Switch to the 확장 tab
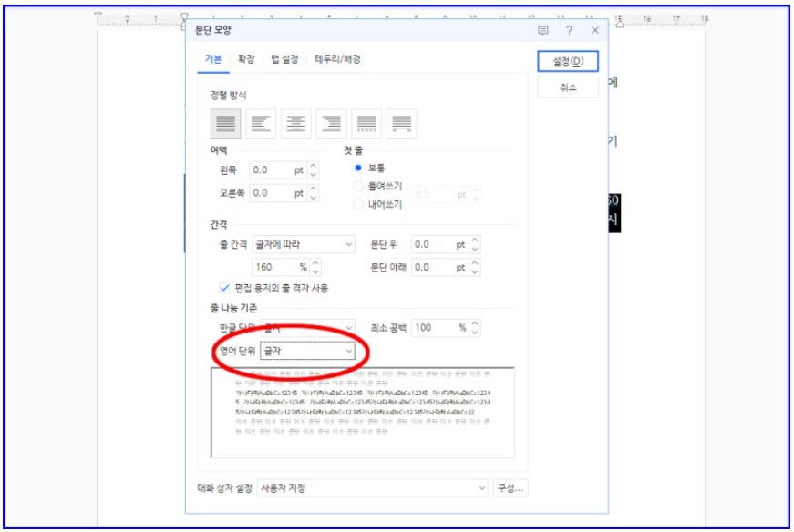The height and width of the screenshot is (532, 794). (246, 59)
